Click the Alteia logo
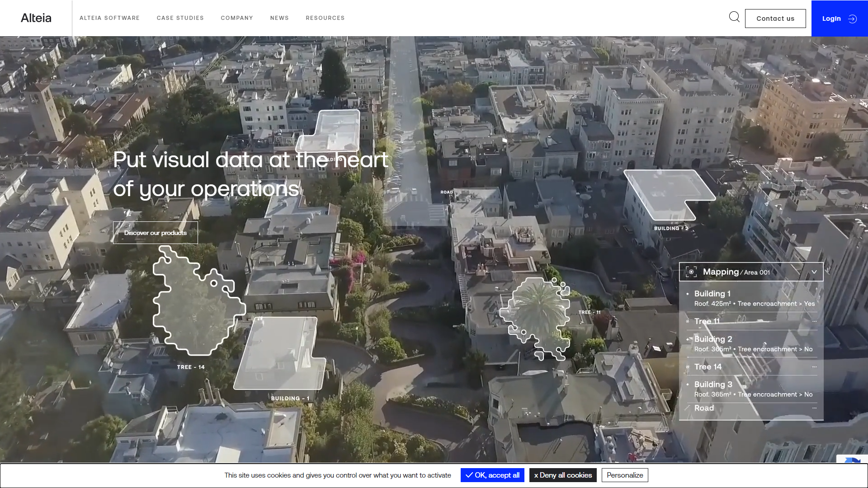Image resolution: width=868 pixels, height=488 pixels. pos(36,18)
